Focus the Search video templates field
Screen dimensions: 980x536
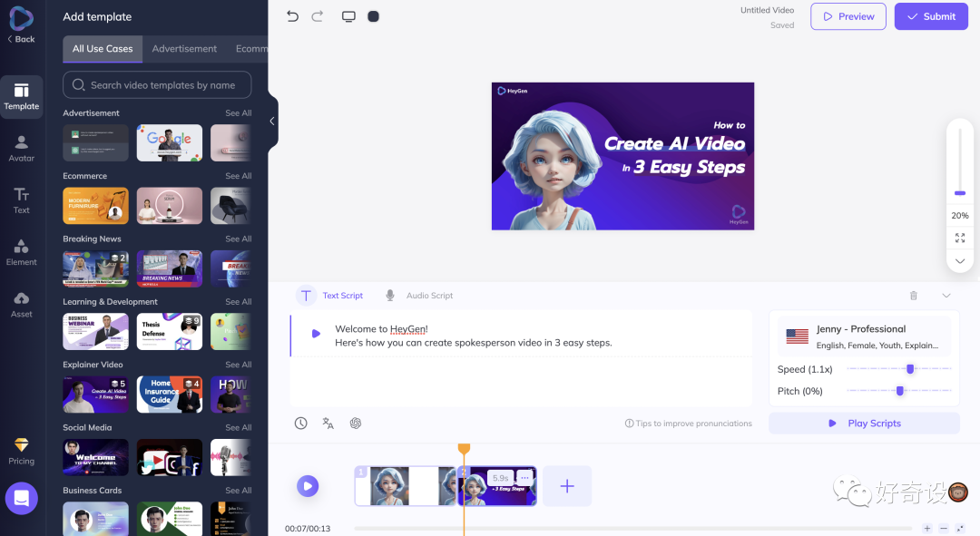158,85
